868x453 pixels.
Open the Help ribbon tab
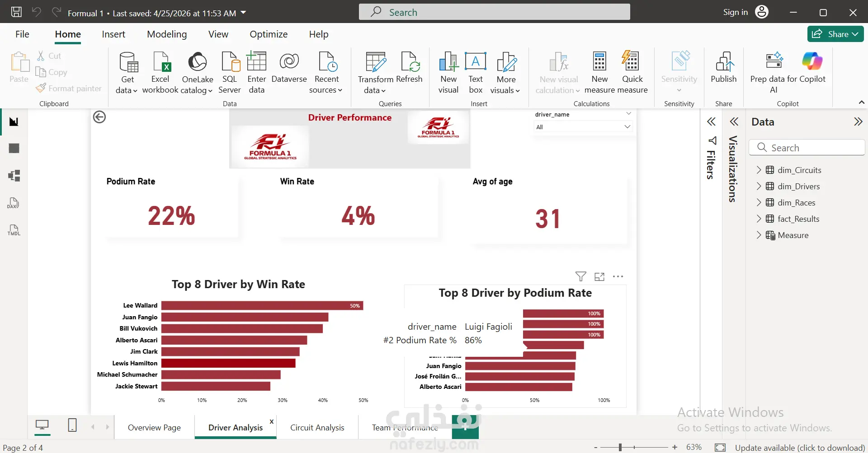click(x=319, y=34)
